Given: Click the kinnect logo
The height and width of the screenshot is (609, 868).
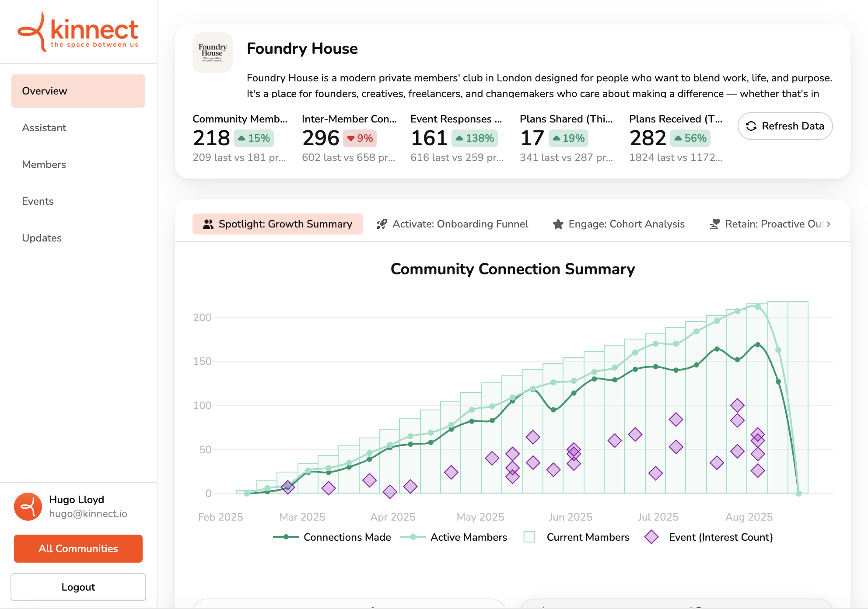Looking at the screenshot, I should [78, 31].
